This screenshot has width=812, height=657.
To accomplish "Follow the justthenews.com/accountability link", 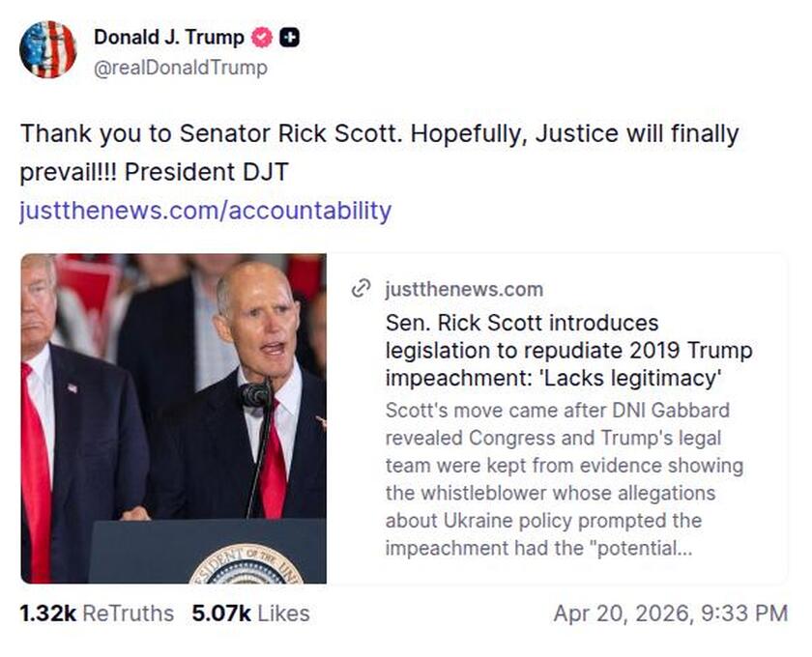I will point(205,211).
